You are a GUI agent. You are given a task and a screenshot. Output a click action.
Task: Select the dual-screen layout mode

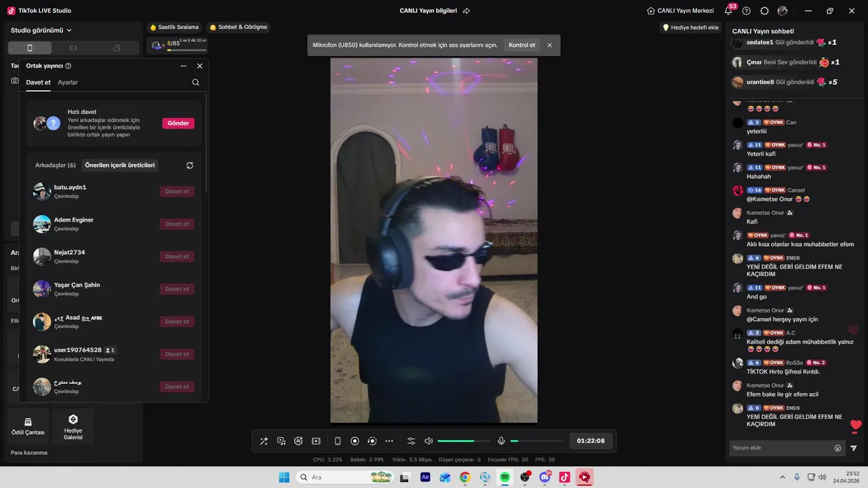click(x=117, y=48)
